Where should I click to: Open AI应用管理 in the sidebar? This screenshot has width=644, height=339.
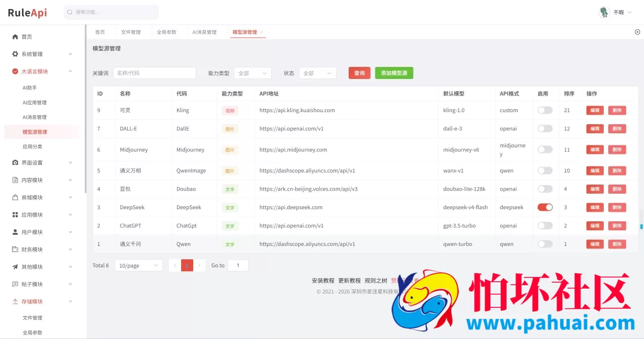[35, 103]
